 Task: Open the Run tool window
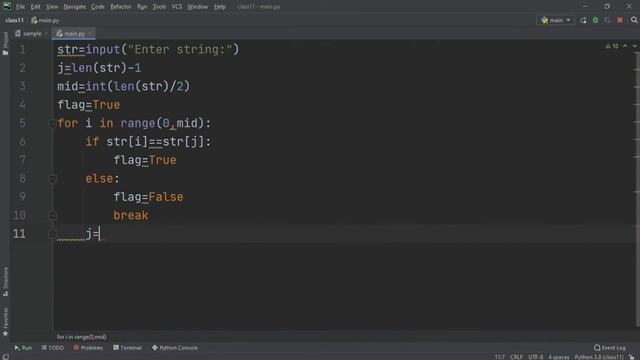click(23, 348)
